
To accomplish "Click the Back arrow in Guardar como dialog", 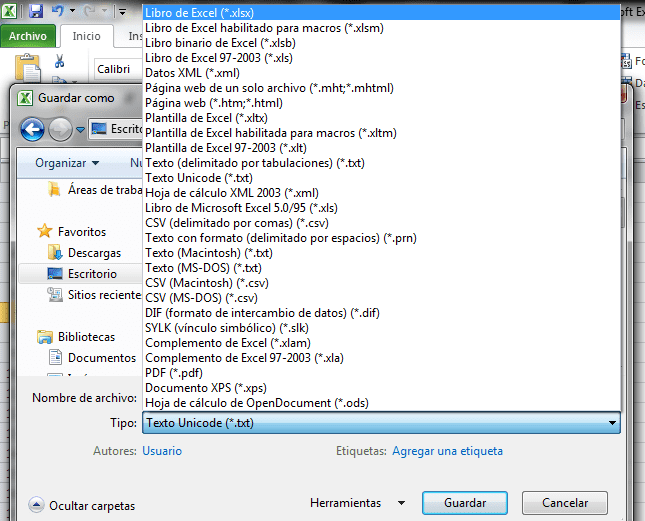I will click(32, 130).
